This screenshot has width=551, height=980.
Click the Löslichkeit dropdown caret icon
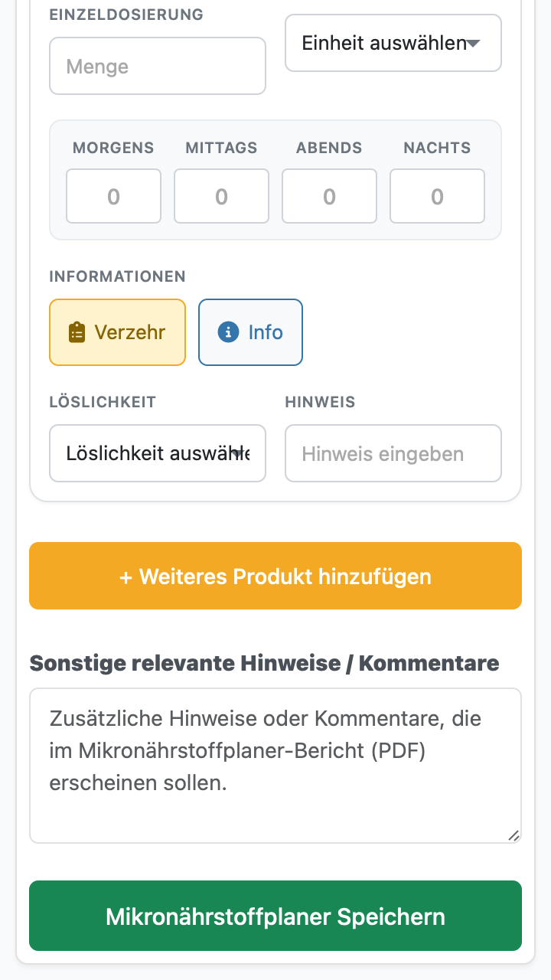point(238,454)
